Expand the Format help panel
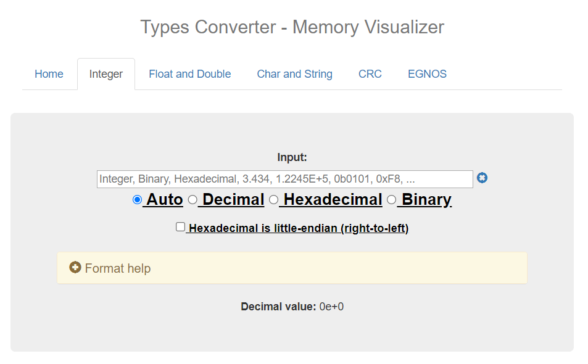 (117, 268)
